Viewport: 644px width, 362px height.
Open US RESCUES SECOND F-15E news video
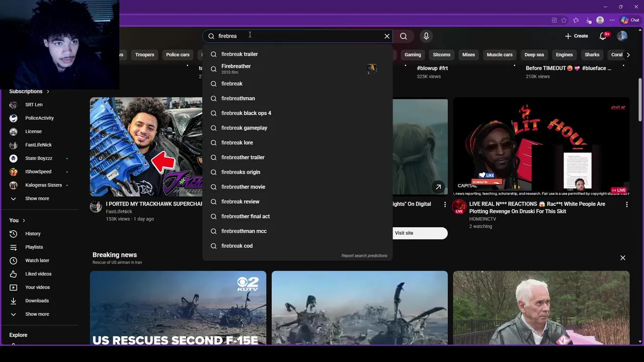pyautogui.click(x=178, y=308)
